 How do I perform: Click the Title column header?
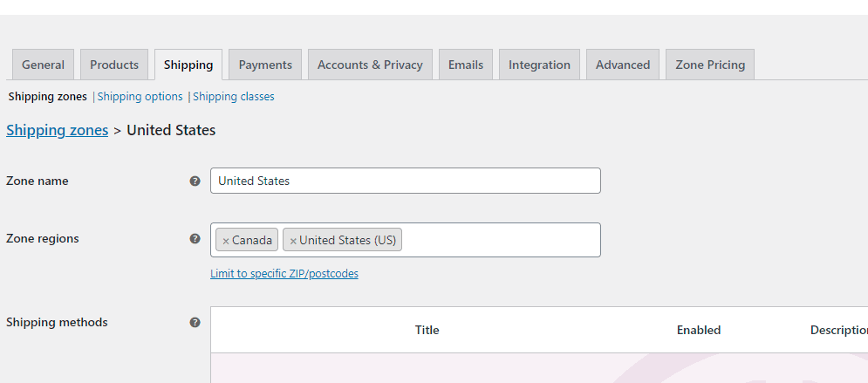[427, 330]
